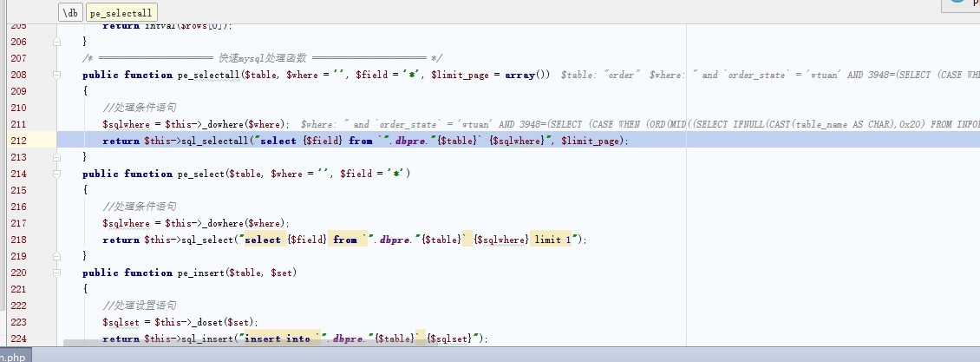The height and width of the screenshot is (362, 980).
Task: Collapse fold marker at line 208 pe_selectall function
Action: point(57,75)
